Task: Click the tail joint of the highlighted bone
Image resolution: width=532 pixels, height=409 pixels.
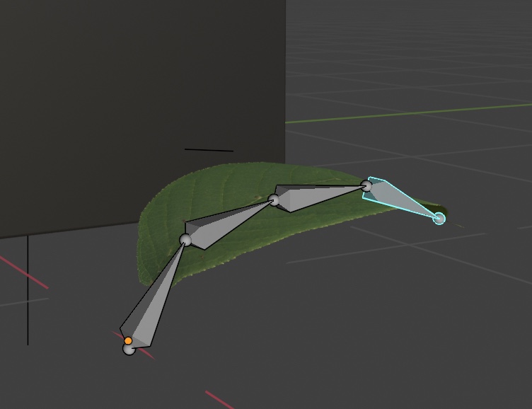Action: [439, 218]
